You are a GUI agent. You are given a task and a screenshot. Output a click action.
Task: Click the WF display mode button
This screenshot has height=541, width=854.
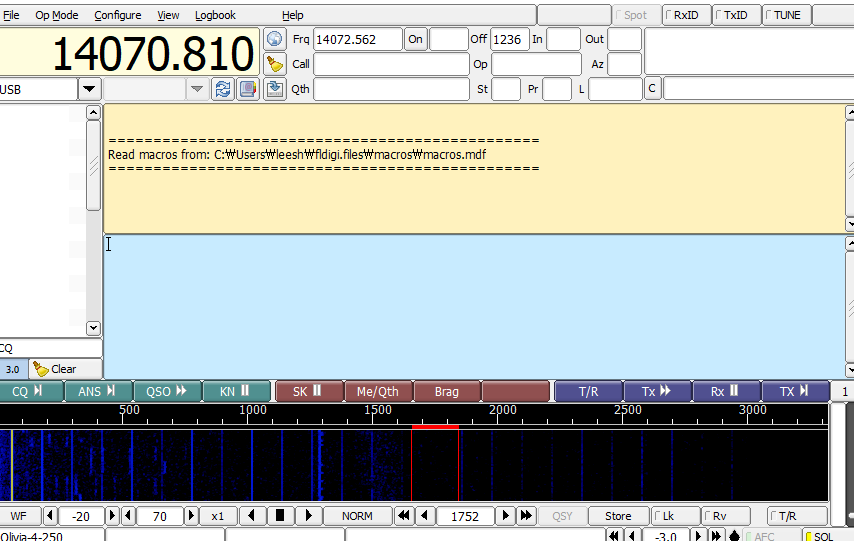(20, 515)
